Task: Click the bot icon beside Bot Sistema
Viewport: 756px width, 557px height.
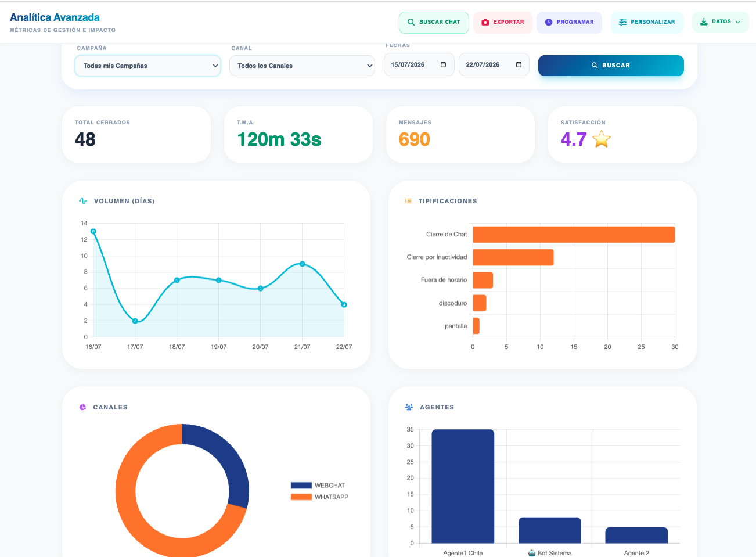Action: click(532, 553)
